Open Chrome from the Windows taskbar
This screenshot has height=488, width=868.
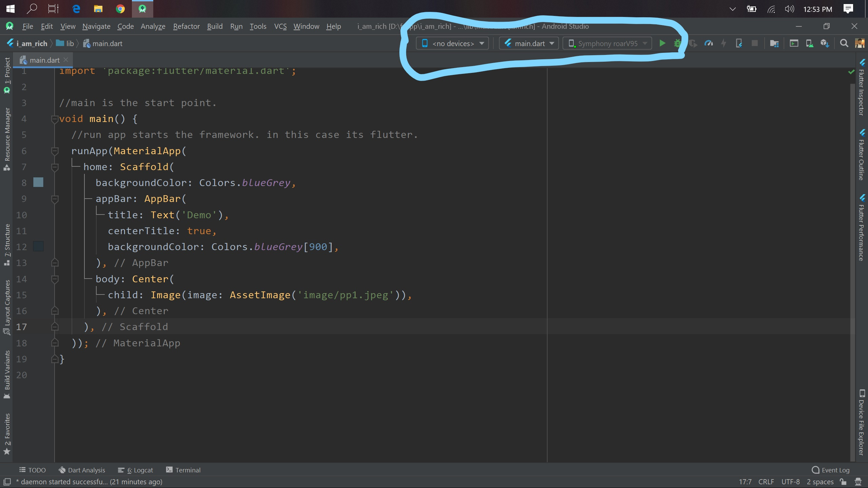point(120,9)
